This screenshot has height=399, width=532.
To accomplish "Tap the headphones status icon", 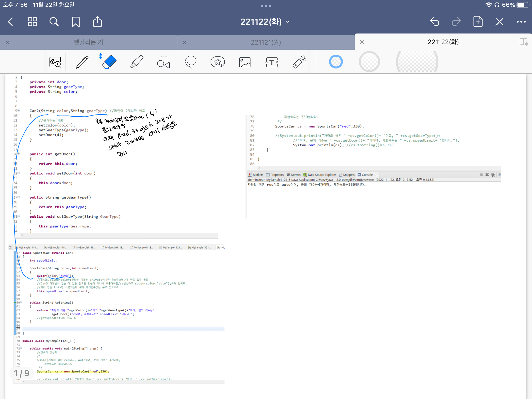I will pyautogui.click(x=497, y=5).
